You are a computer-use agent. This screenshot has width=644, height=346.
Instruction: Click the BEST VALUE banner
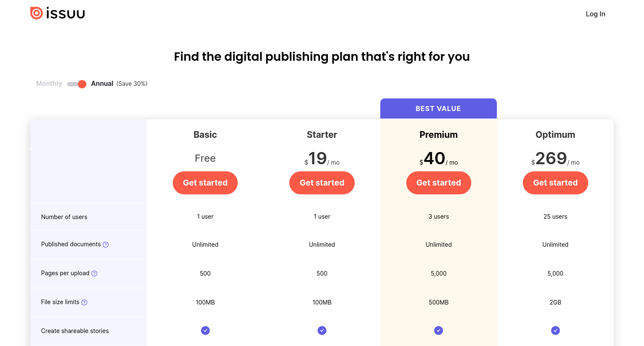click(439, 108)
